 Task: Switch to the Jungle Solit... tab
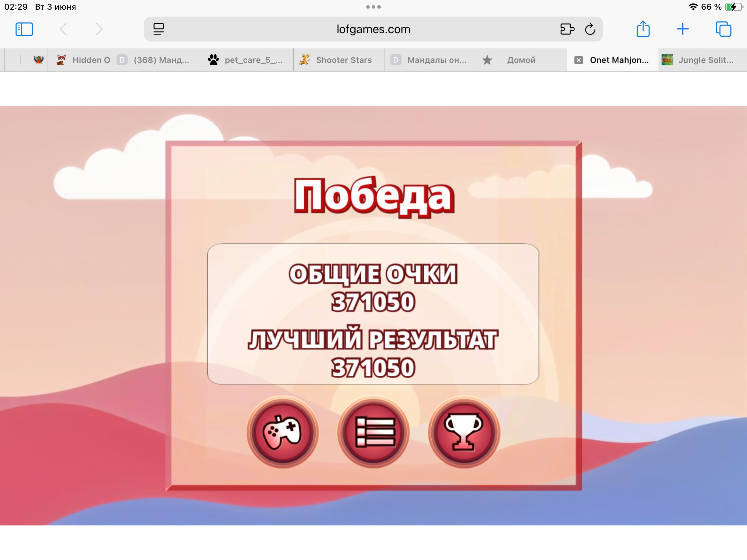[703, 60]
